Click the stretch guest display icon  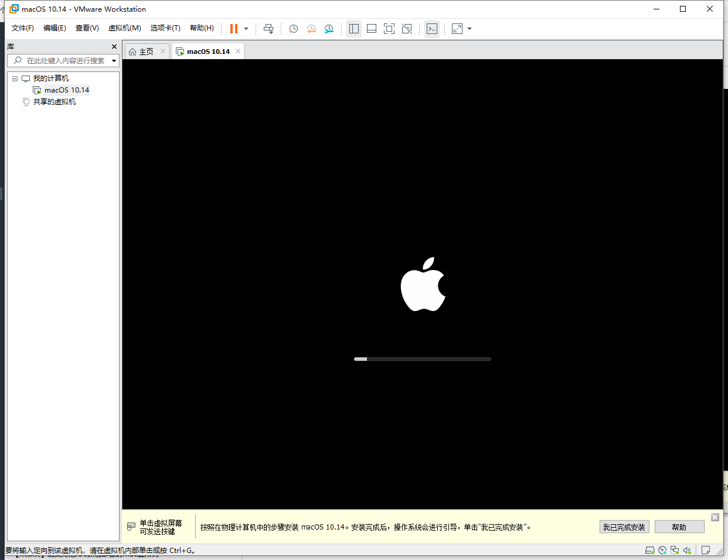click(x=457, y=29)
